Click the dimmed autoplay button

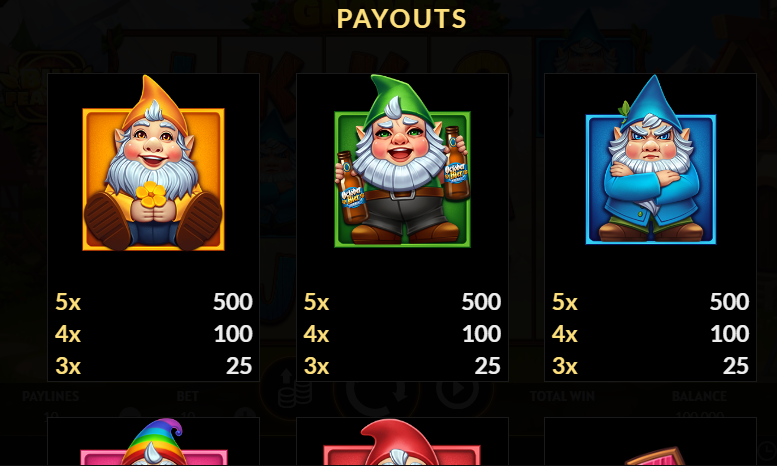click(457, 390)
